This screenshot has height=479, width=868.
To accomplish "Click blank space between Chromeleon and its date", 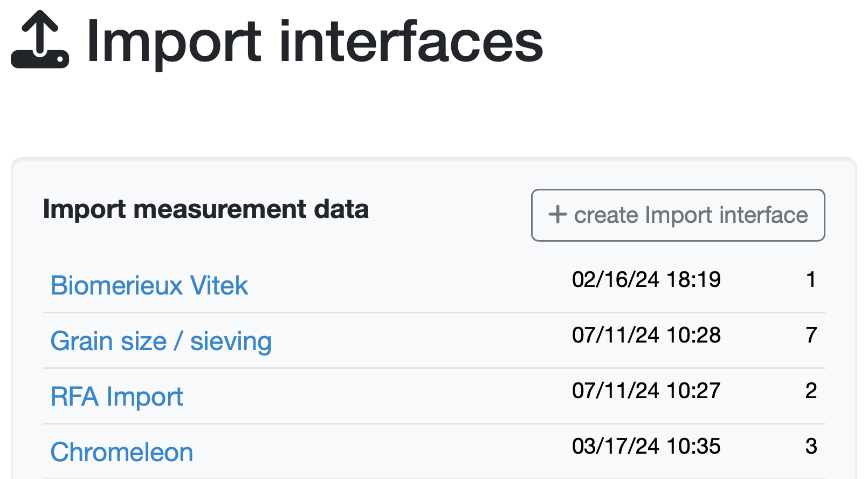I will pos(377,452).
